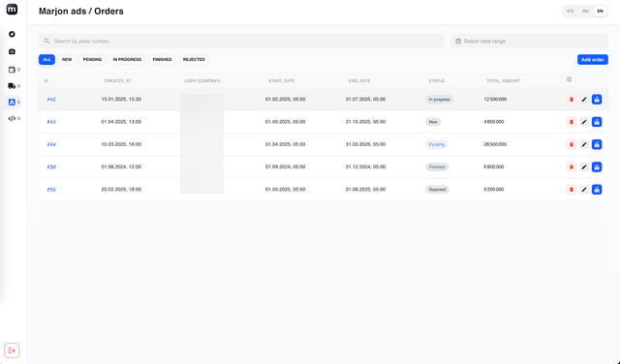This screenshot has height=364, width=620.
Task: Filter orders by PENDING status
Action: [x=92, y=59]
